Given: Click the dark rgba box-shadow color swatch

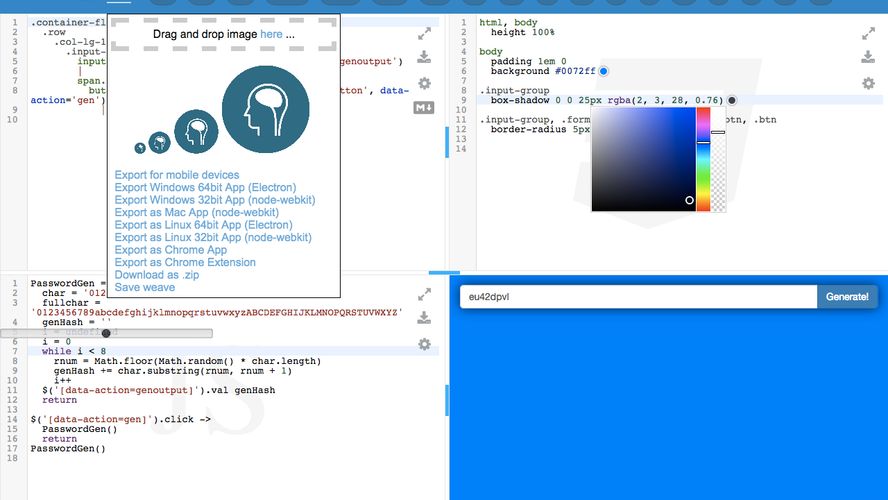Looking at the screenshot, I should pyautogui.click(x=732, y=100).
